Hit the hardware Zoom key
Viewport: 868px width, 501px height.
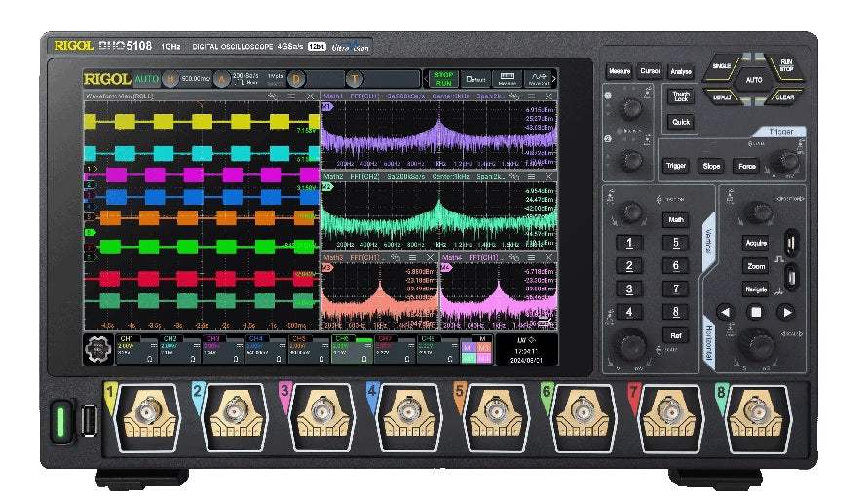point(756,266)
